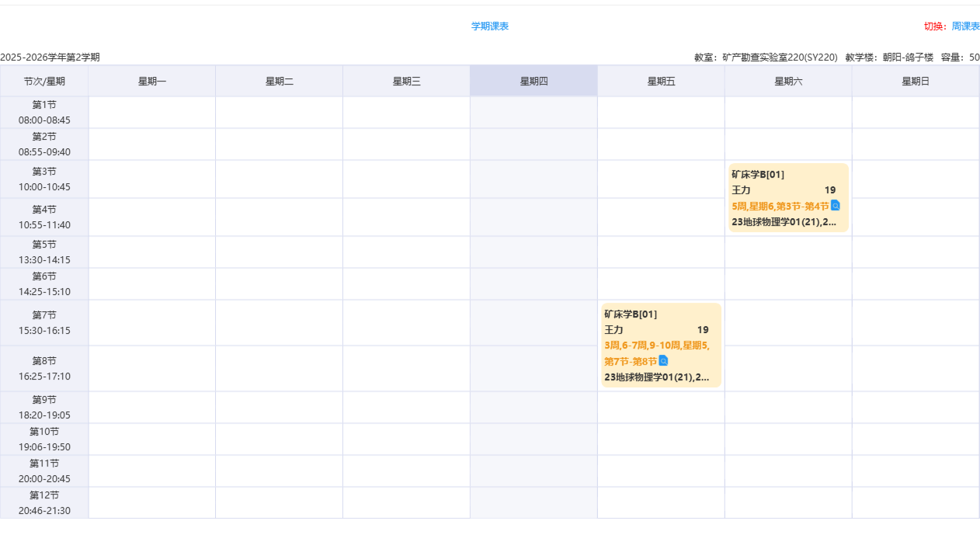The image size is (980, 545).
Task: Select the 第1节 08:00-08:45 row header
Action: coord(44,113)
